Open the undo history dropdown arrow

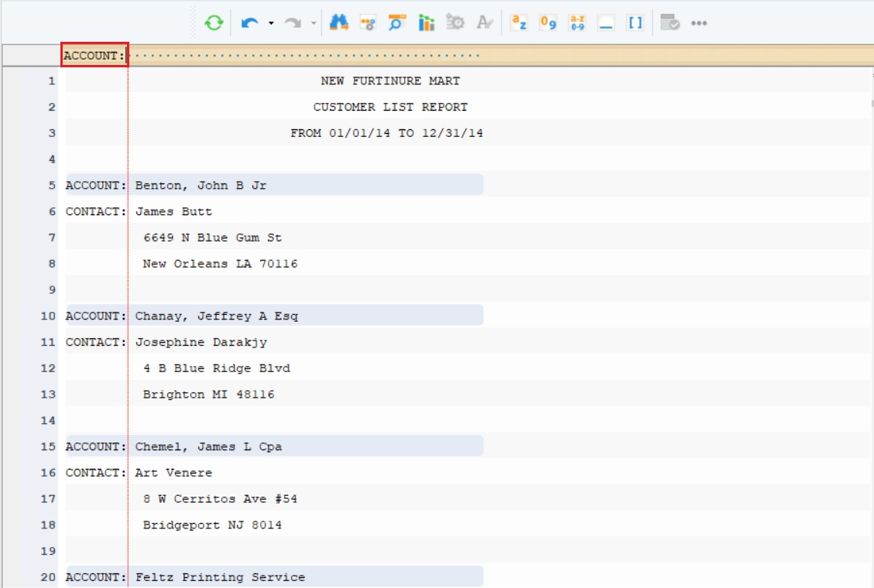271,23
